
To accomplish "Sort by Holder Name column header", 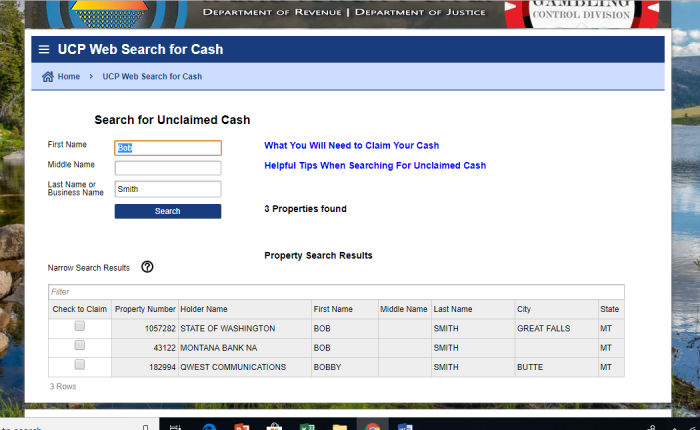I will 245,309.
